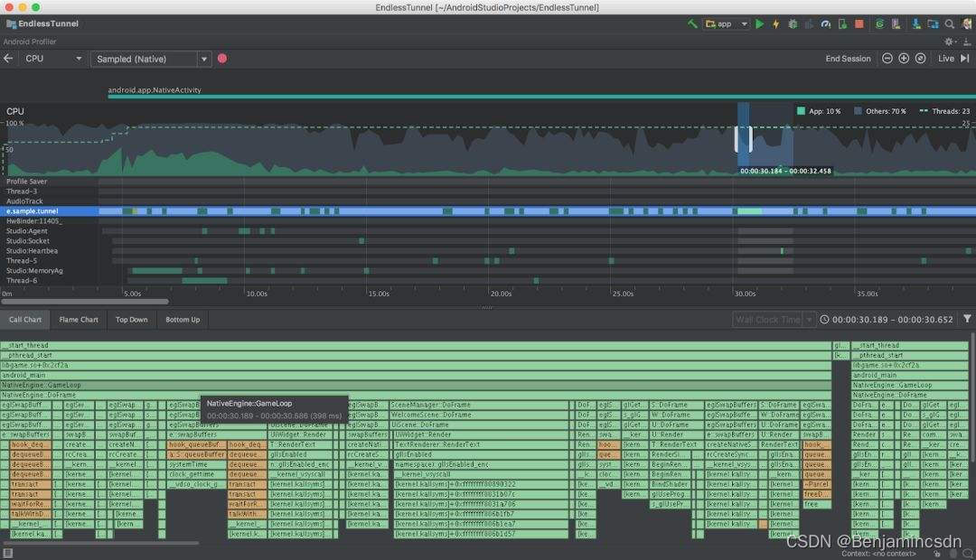The width and height of the screenshot is (976, 560).
Task: Click the android.app.NativeActivity label
Action: click(155, 90)
